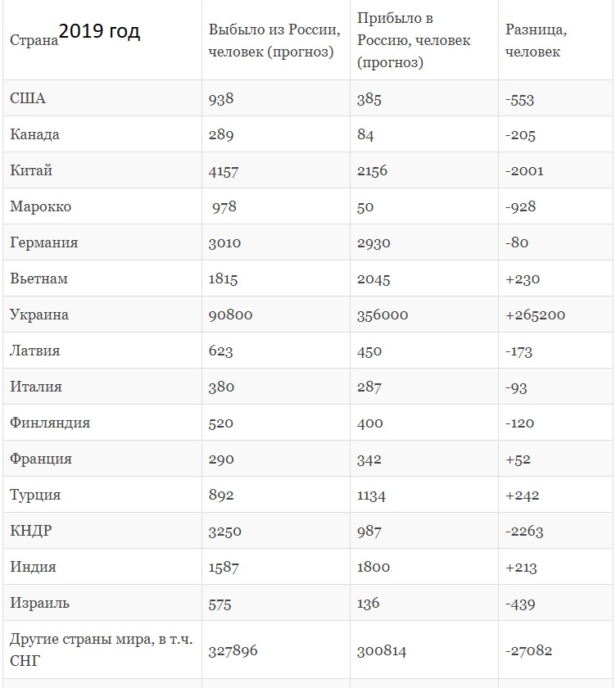616x688 pixels.
Task: Select the 'Финляндия' row label
Action: pyautogui.click(x=50, y=423)
